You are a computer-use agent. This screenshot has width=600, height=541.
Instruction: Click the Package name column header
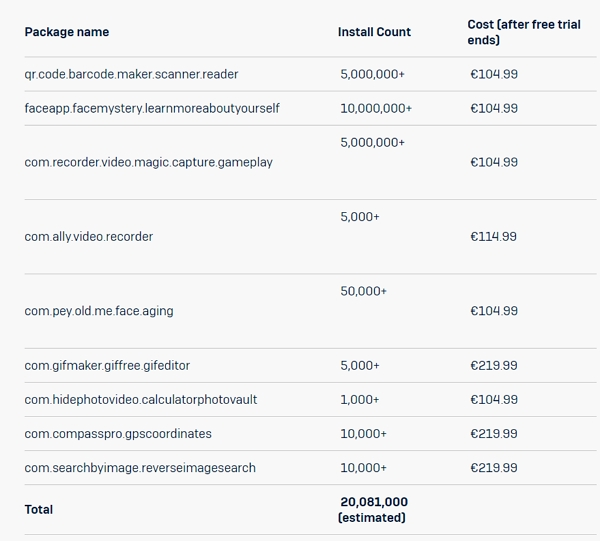pos(67,32)
